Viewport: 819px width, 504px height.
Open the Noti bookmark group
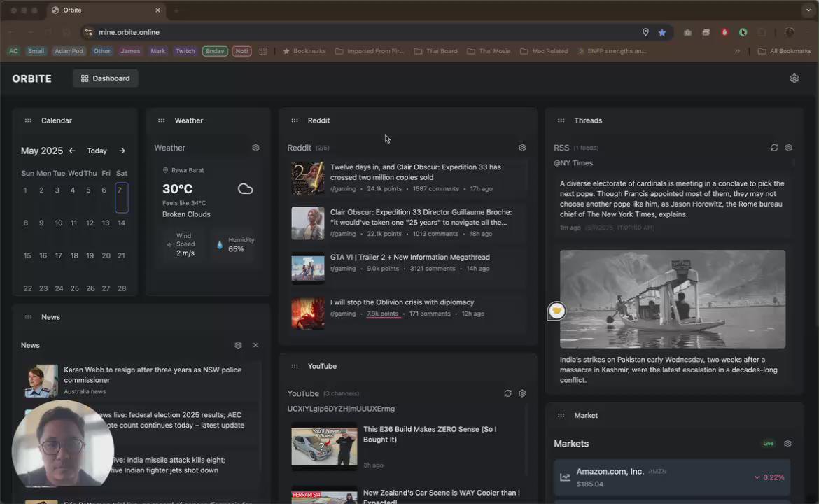pyautogui.click(x=241, y=51)
